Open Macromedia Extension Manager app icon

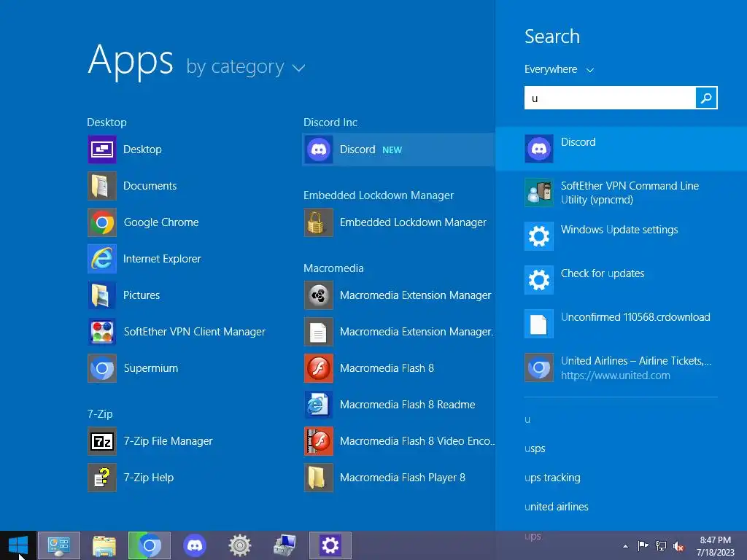[318, 295]
